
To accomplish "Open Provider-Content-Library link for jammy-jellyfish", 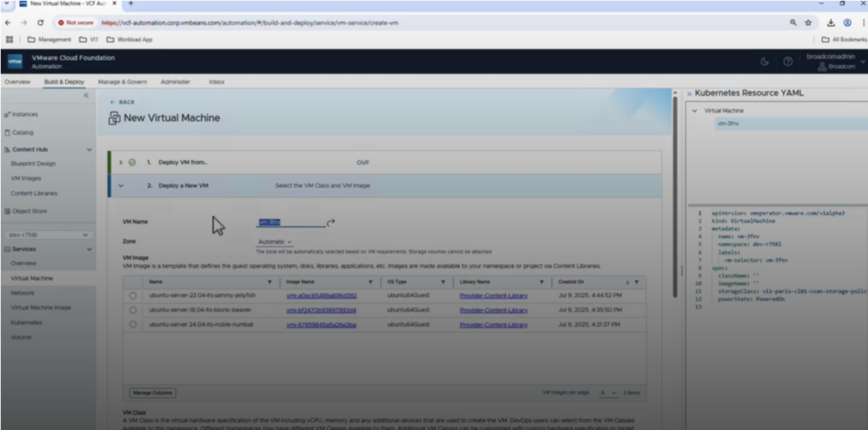I will (493, 296).
